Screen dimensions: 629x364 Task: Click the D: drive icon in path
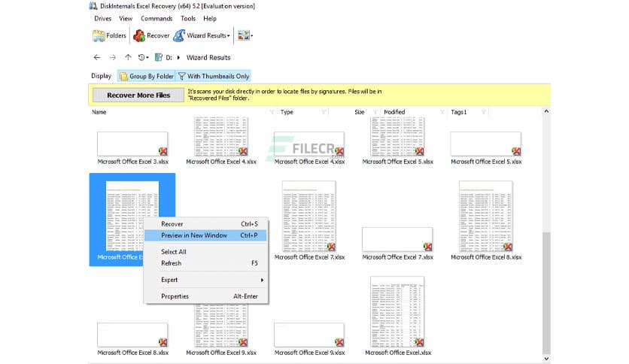coord(159,57)
